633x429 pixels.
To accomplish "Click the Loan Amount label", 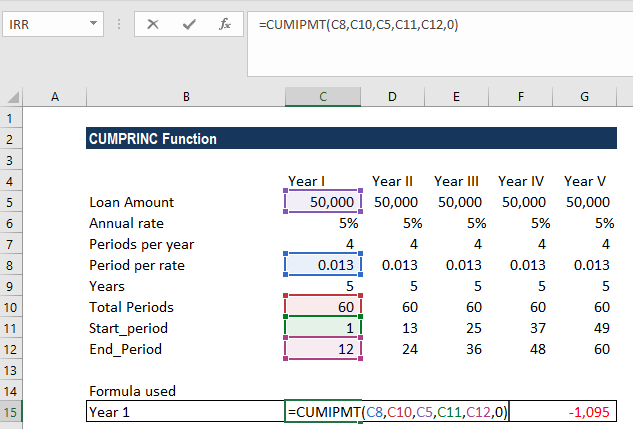I will click(132, 202).
